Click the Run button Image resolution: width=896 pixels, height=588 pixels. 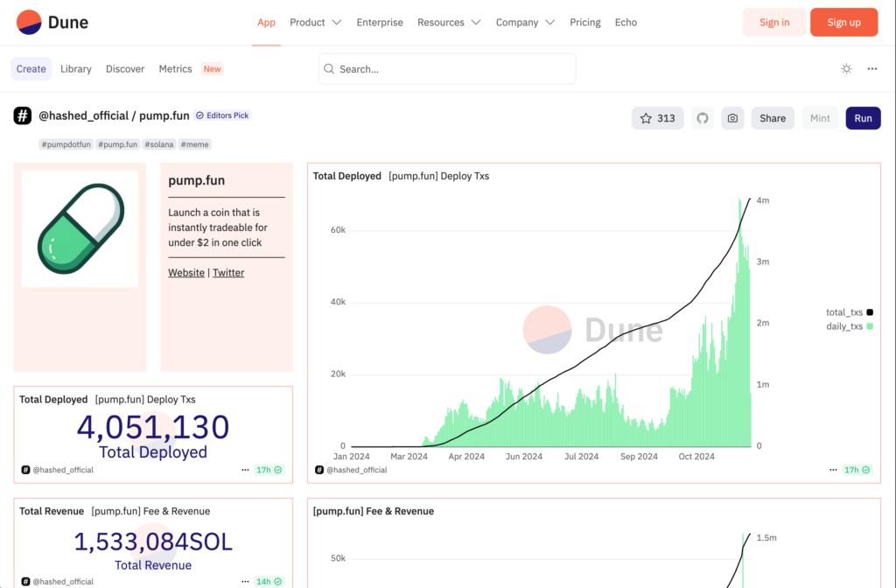click(x=863, y=118)
